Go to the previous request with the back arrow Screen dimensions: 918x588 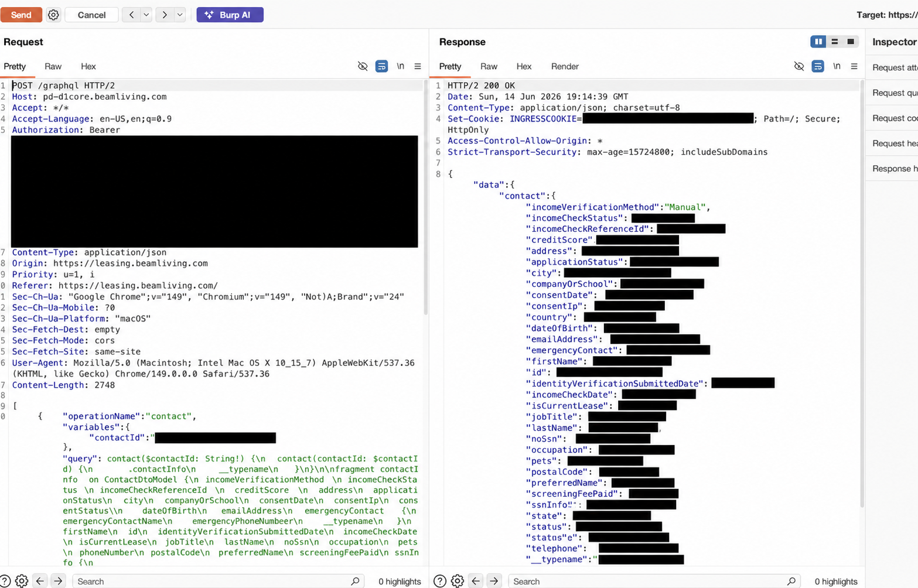coord(131,15)
